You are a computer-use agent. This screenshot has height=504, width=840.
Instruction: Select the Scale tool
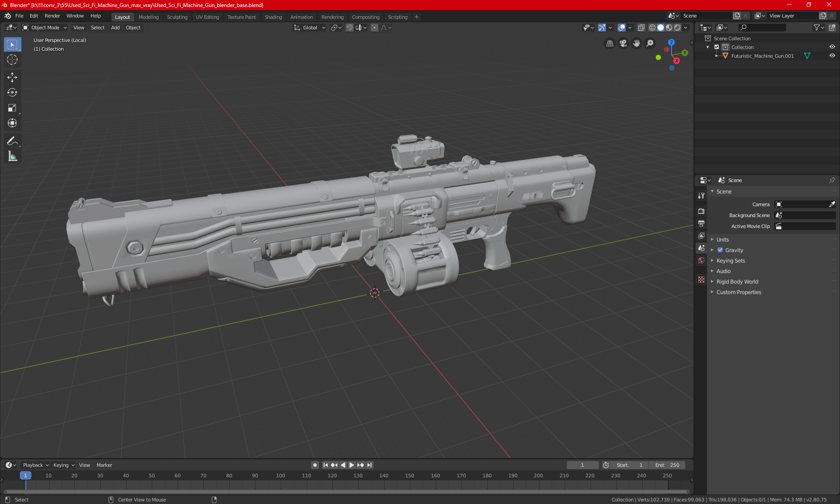(12, 108)
